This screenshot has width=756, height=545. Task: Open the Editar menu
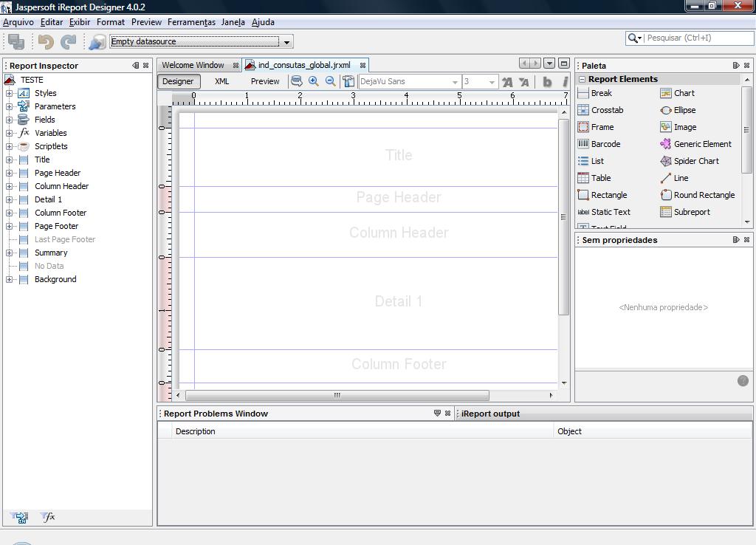coord(52,22)
